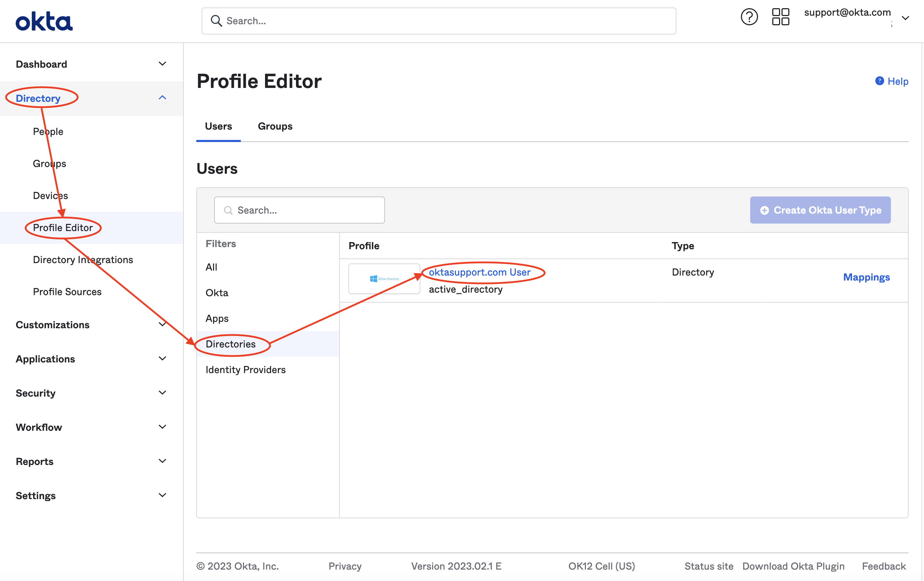
Task: Open help via the question mark icon
Action: click(749, 17)
